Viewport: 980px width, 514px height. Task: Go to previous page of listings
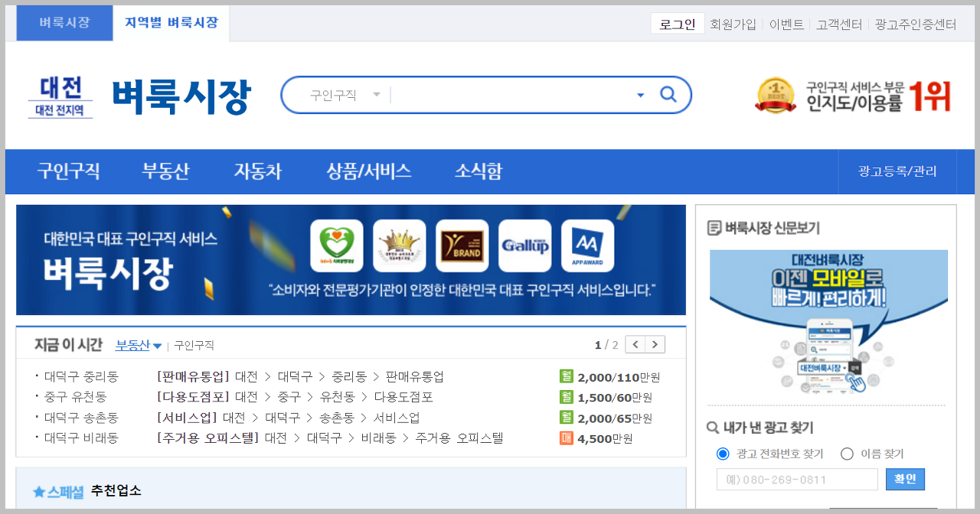click(x=635, y=344)
